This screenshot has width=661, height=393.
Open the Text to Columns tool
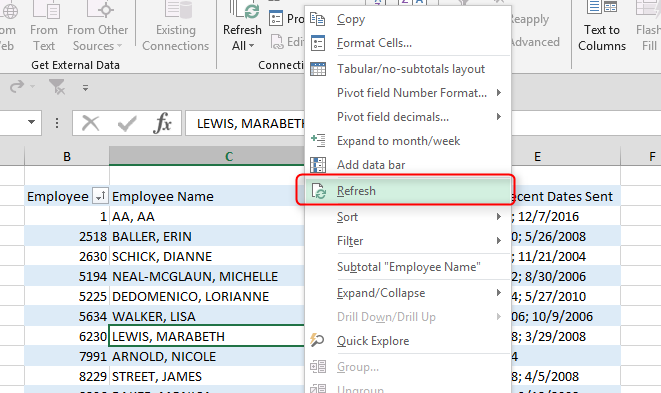(x=602, y=26)
